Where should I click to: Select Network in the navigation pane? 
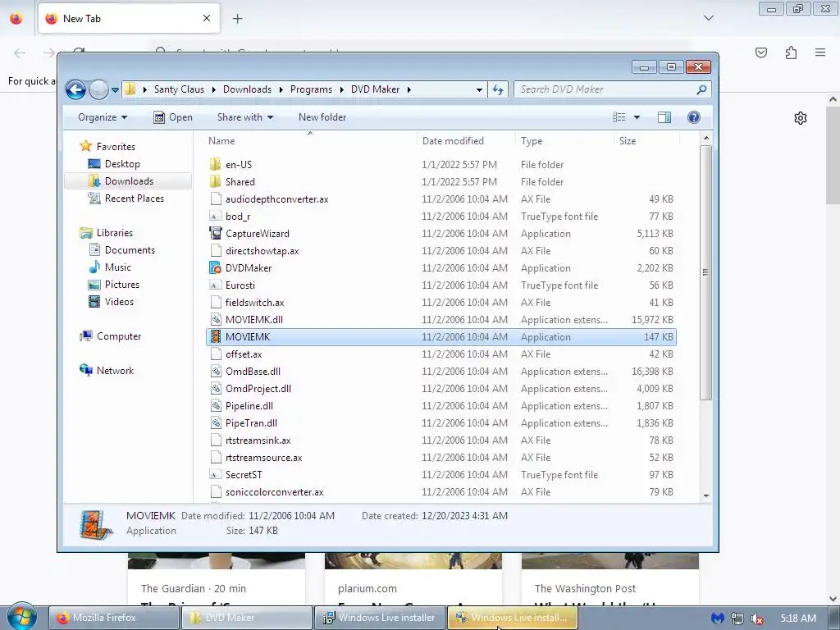(115, 370)
